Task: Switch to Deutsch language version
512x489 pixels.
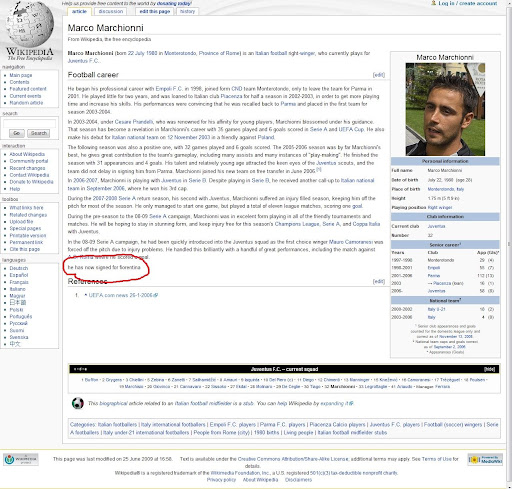Action: pyautogui.click(x=19, y=268)
